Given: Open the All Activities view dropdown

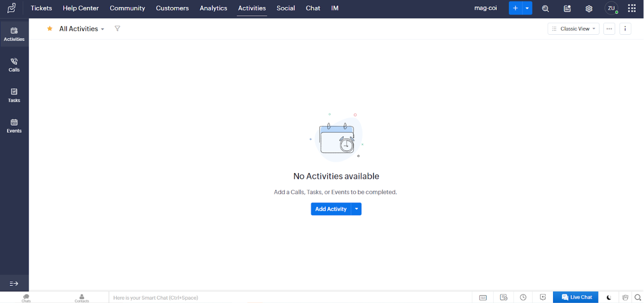Looking at the screenshot, I should click(x=82, y=29).
